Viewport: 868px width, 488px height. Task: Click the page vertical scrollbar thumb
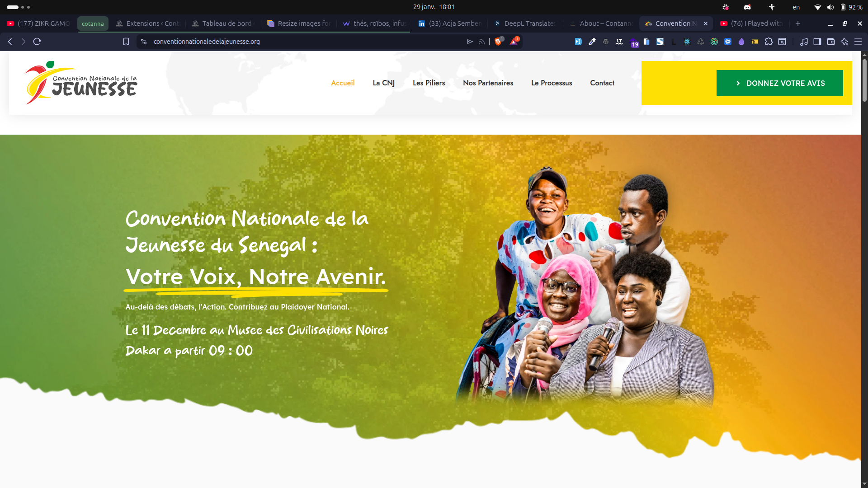point(864,80)
